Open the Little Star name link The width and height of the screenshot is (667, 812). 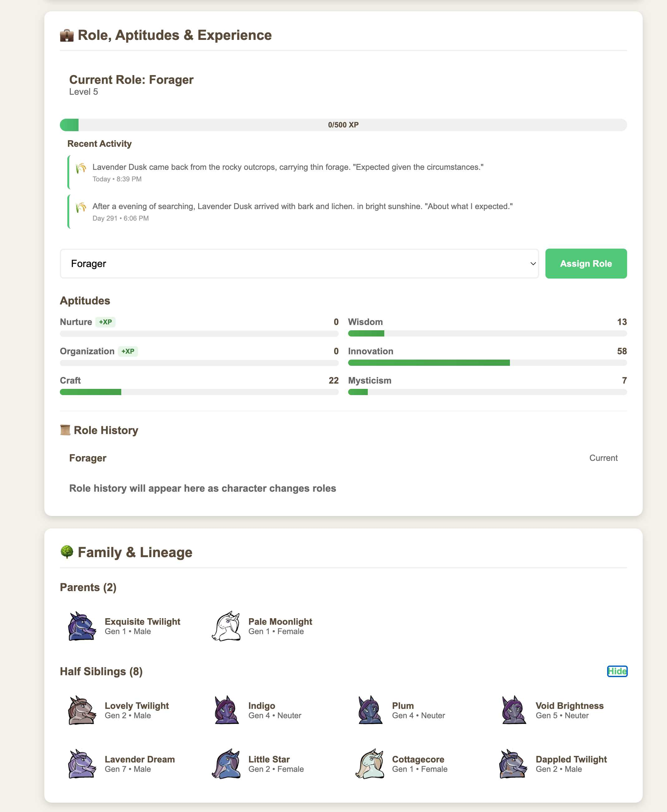click(269, 759)
